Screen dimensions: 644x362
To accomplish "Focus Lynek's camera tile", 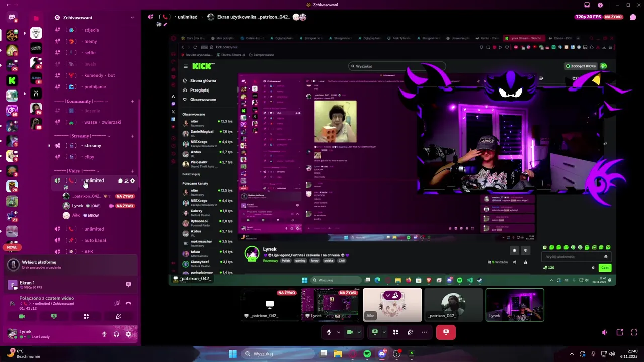I will (515, 305).
